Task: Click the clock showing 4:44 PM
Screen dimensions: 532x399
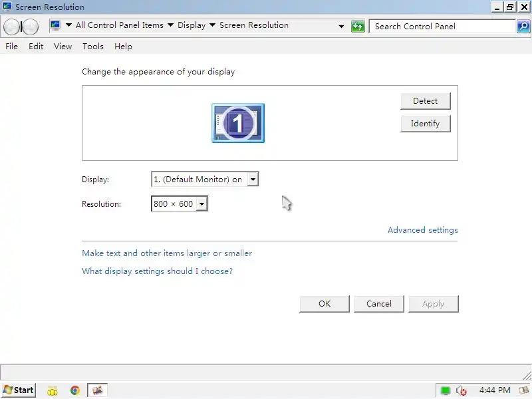Action: (495, 390)
